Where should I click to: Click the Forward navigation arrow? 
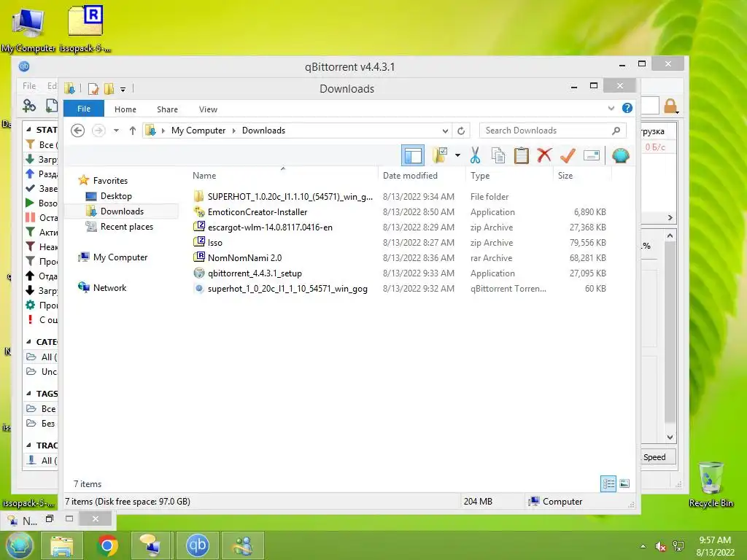(x=98, y=131)
